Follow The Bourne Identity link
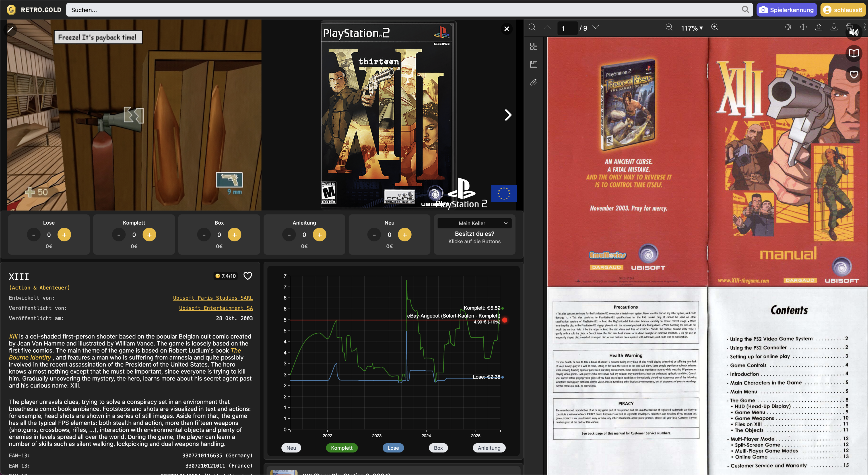 (x=125, y=354)
